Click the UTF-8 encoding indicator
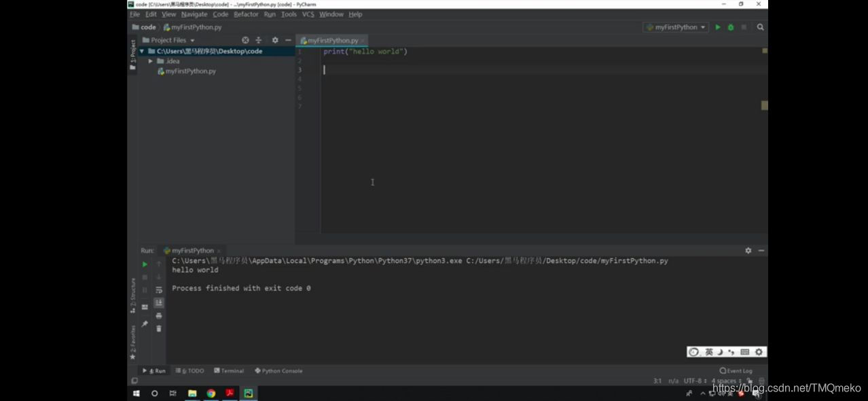The width and height of the screenshot is (868, 401). tap(693, 381)
